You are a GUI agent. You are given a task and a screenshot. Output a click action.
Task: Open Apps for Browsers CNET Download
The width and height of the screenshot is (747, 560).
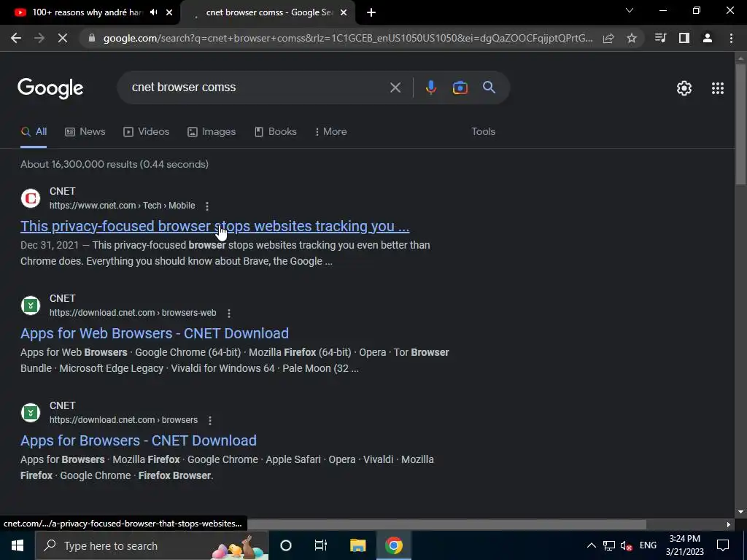click(x=139, y=440)
